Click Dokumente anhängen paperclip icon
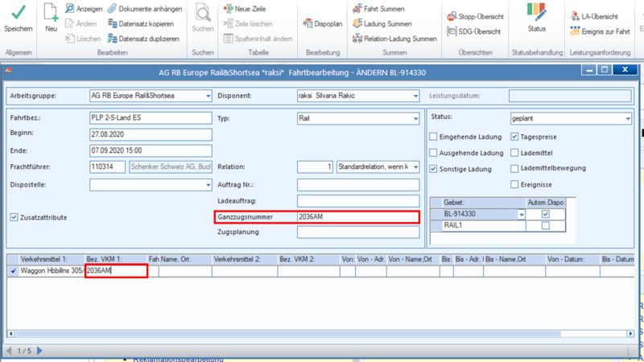Viewport: 644px width, 362px height. [112, 9]
